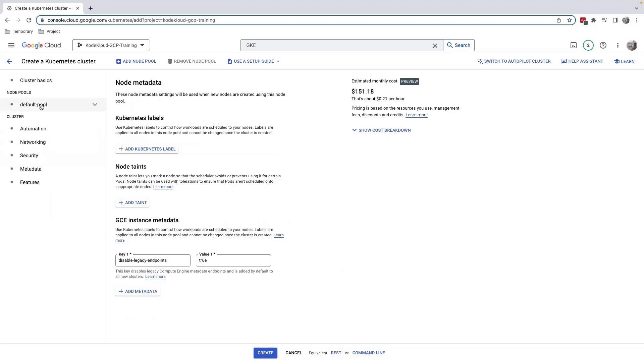The height and width of the screenshot is (362, 644).
Task: Go to the Networking section in sidebar
Action: (x=33, y=142)
